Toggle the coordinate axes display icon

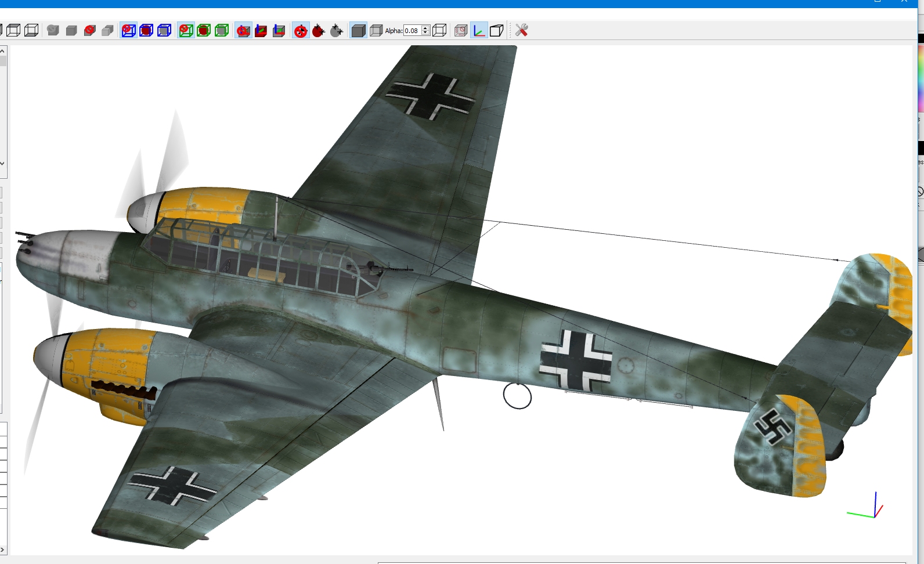click(x=479, y=30)
